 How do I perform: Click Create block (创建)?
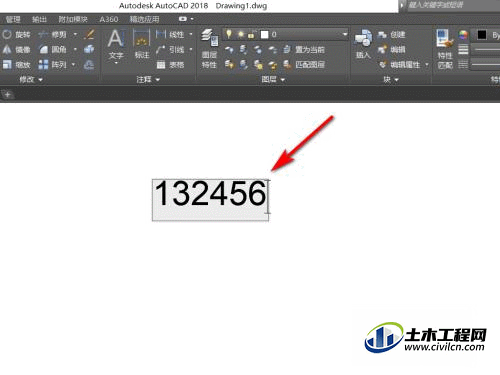pos(392,34)
